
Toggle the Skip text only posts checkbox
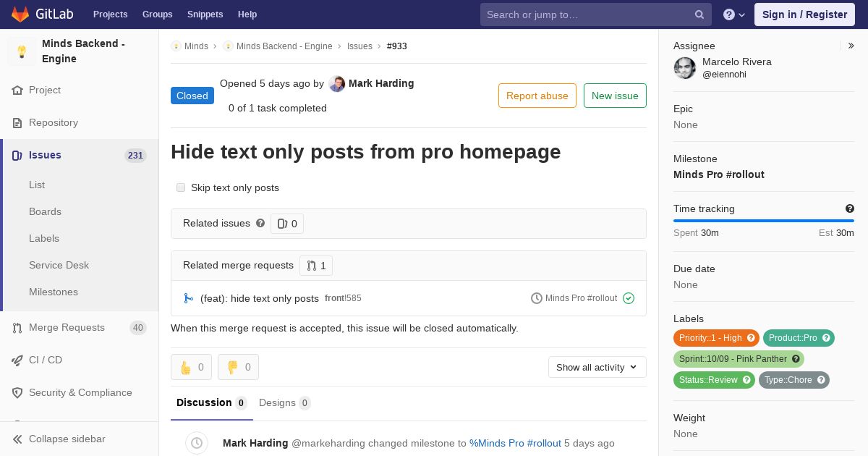181,187
